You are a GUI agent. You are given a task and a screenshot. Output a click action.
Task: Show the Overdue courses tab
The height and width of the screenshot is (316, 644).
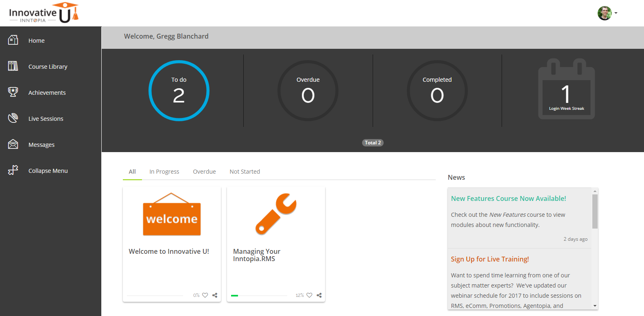coord(204,172)
